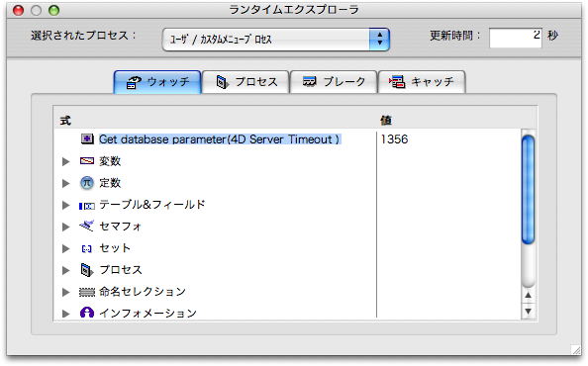Expand the インフォメーション tree node
The width and height of the screenshot is (588, 366).
[x=66, y=314]
